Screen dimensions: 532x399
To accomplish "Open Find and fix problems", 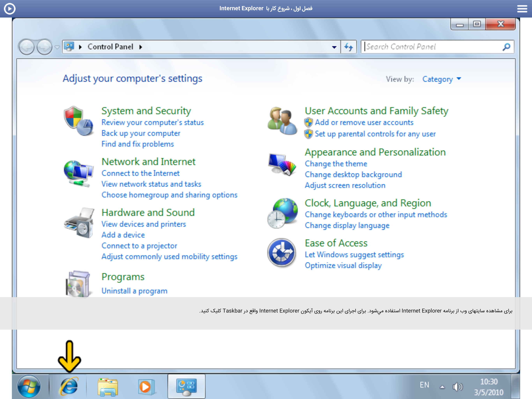I will coord(137,144).
